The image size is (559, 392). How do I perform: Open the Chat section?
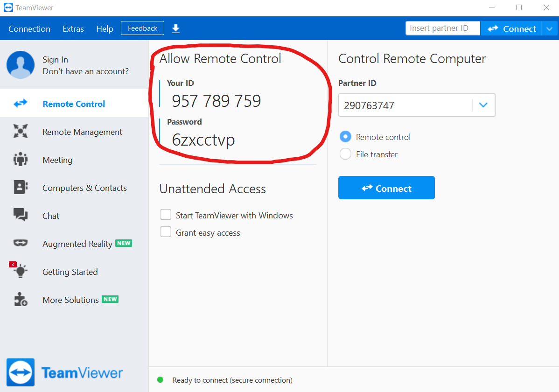74,216
